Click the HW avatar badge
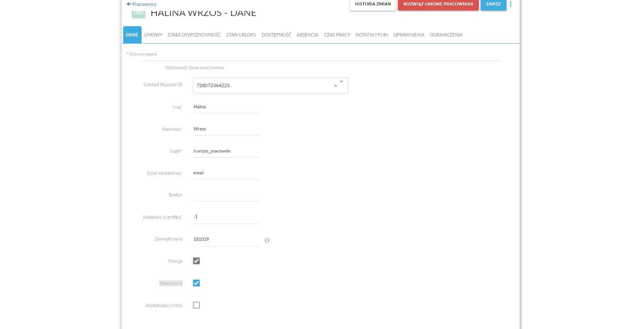Image resolution: width=644 pixels, height=329 pixels. pyautogui.click(x=139, y=14)
